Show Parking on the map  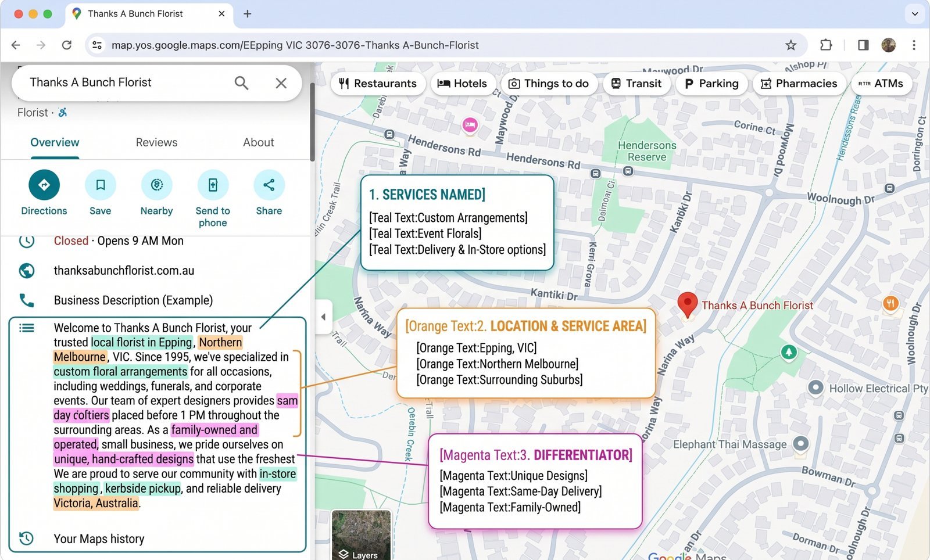pyautogui.click(x=711, y=84)
